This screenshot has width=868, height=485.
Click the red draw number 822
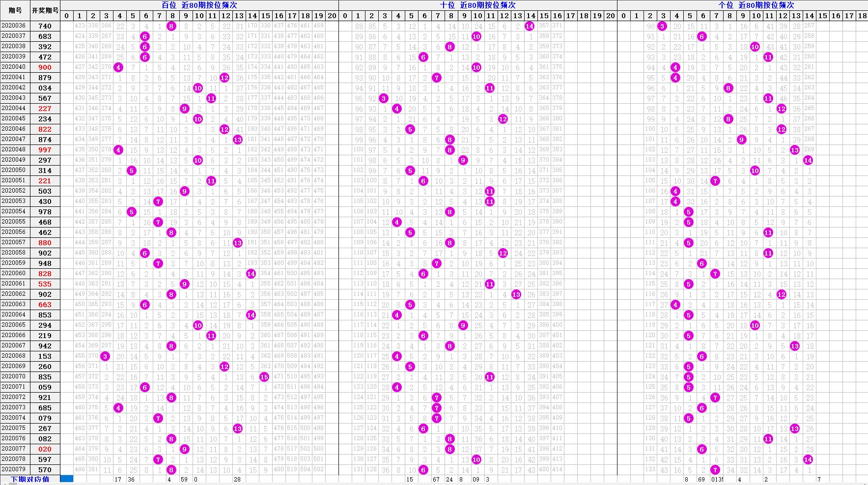[45, 129]
